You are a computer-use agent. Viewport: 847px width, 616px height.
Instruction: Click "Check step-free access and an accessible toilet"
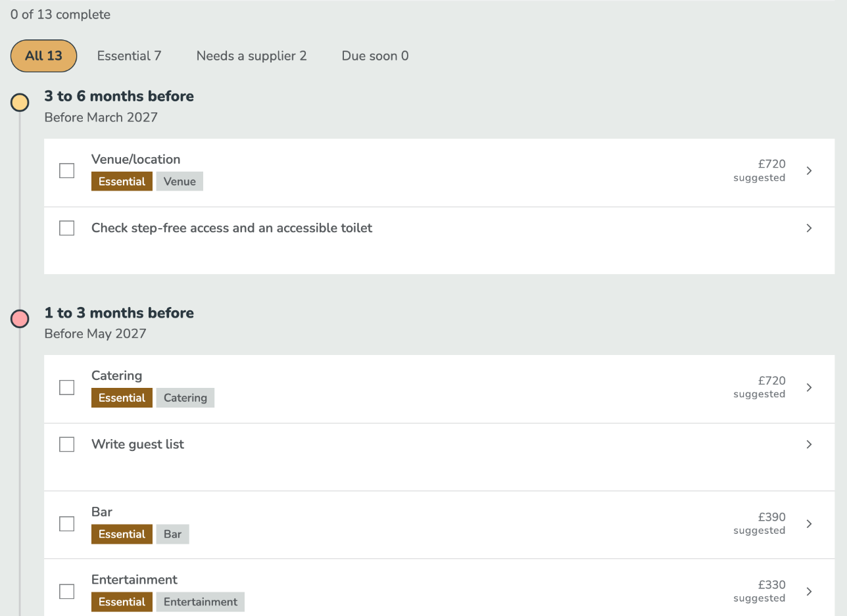[231, 228]
